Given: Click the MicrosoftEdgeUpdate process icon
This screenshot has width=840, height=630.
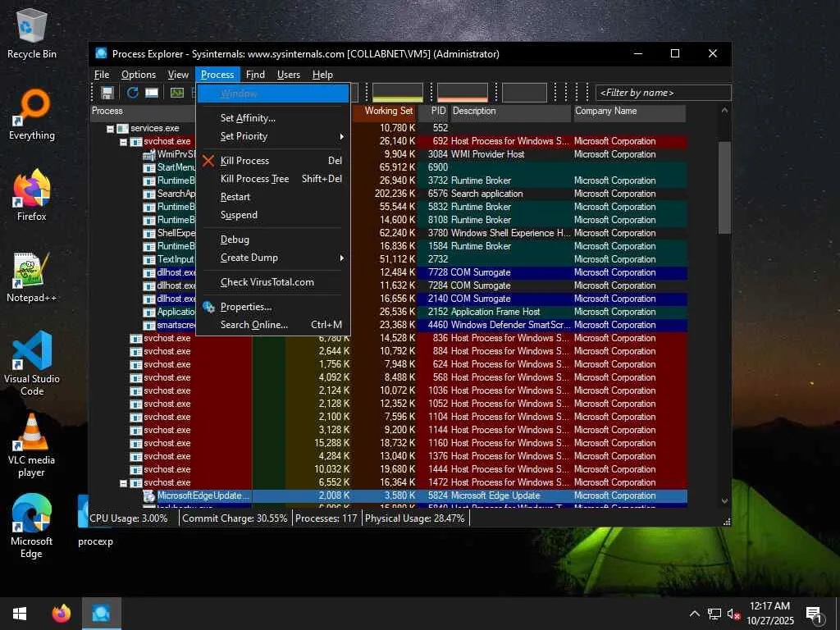Looking at the screenshot, I should 149,496.
